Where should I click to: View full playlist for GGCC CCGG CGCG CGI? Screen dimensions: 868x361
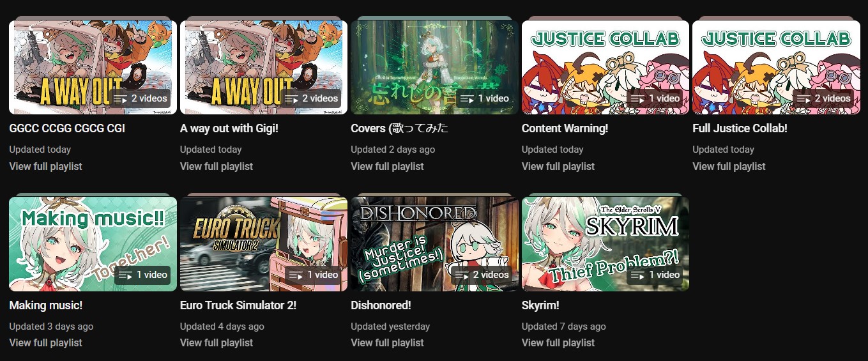(45, 166)
